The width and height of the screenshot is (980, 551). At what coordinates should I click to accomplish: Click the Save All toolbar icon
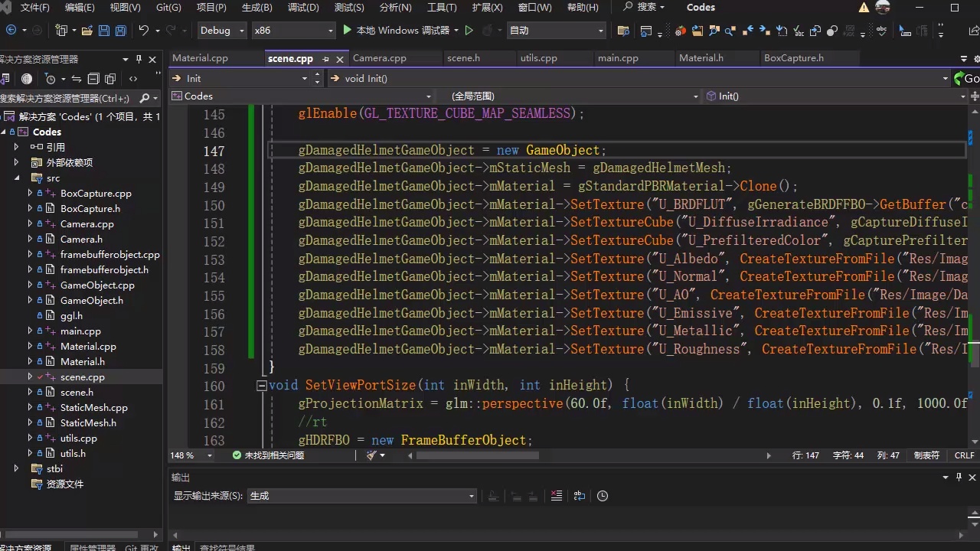coord(122,31)
